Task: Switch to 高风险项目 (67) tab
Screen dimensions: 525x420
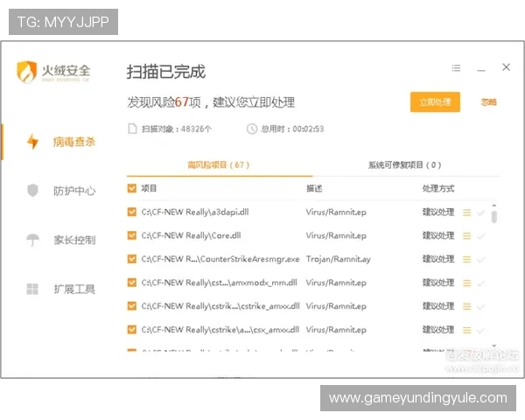Action: coord(218,164)
